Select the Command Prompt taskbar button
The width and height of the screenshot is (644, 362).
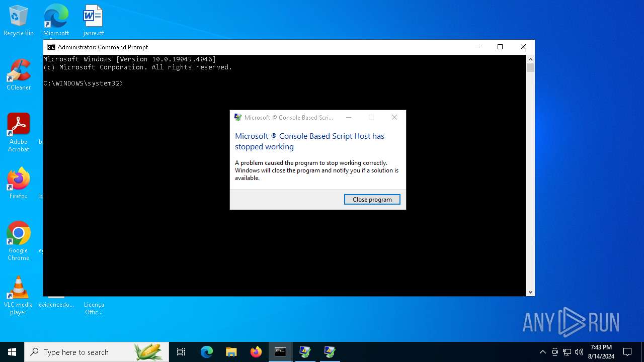[280, 352]
